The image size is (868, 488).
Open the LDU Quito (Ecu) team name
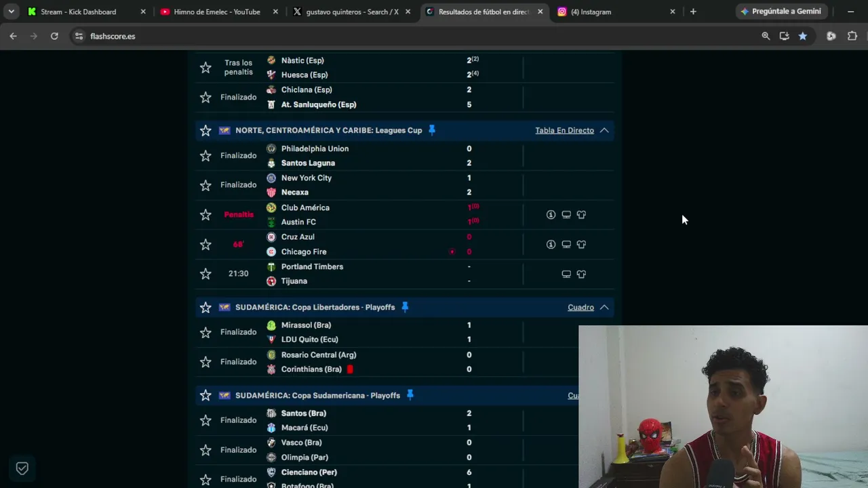click(309, 340)
